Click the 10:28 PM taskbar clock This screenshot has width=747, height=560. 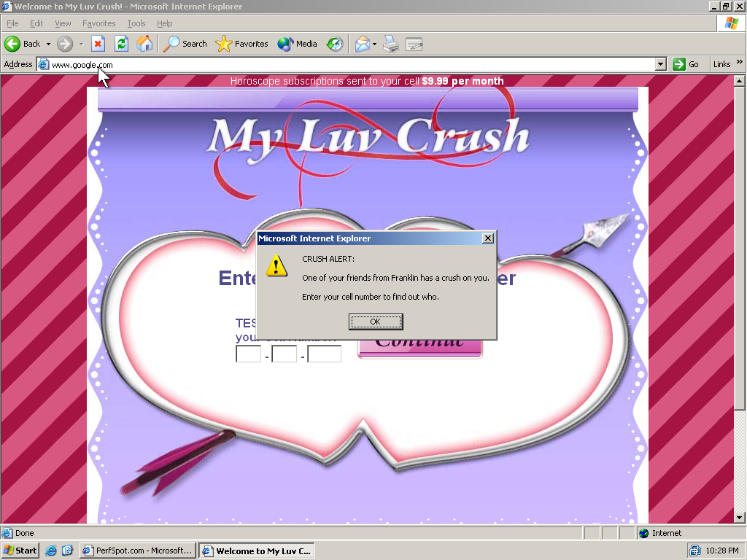[721, 551]
